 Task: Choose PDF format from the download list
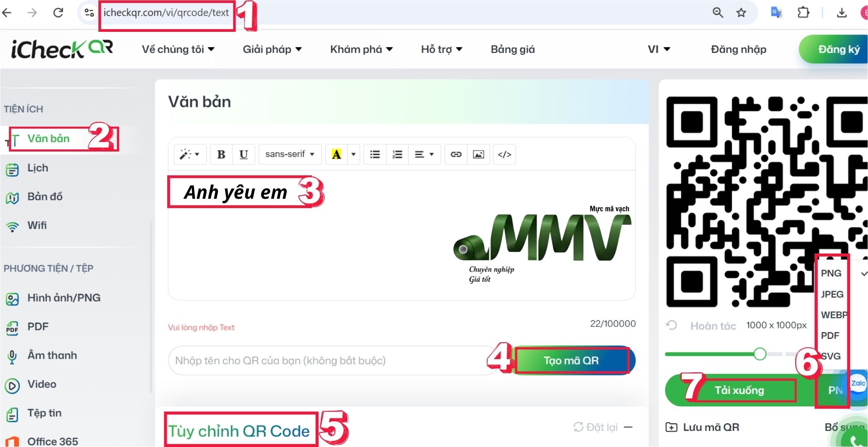[x=830, y=336]
